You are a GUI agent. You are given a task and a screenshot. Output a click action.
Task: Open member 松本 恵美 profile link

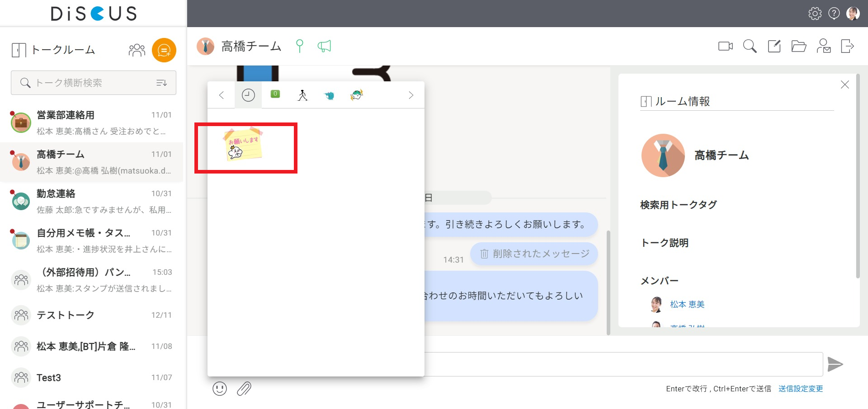pyautogui.click(x=687, y=304)
